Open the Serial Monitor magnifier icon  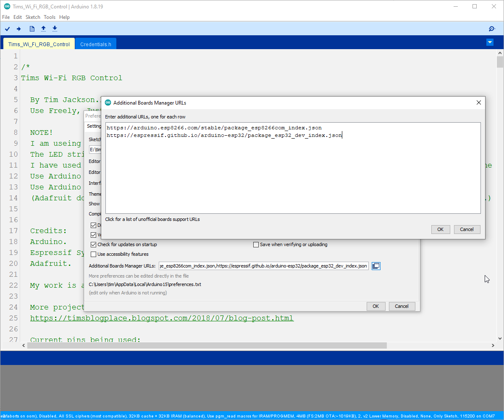coord(492,29)
